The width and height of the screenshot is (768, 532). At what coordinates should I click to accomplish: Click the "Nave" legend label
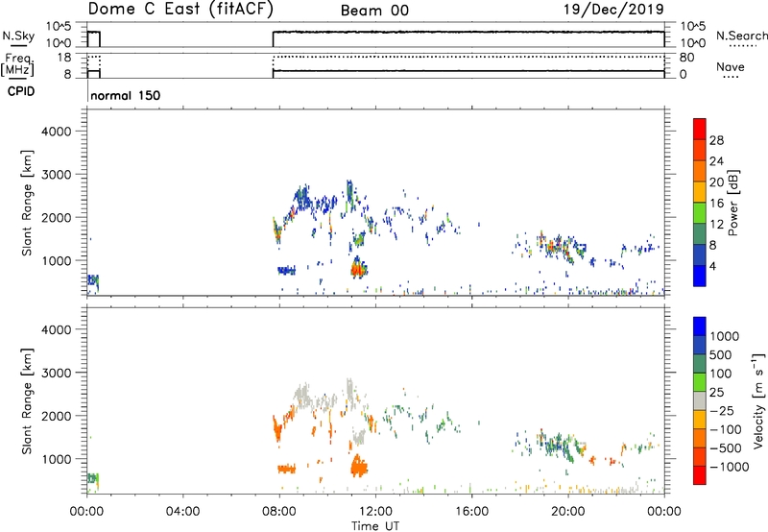coord(731,67)
